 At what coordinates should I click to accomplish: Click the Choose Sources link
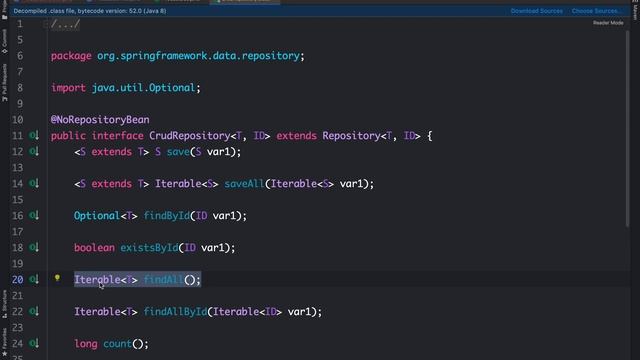596,11
